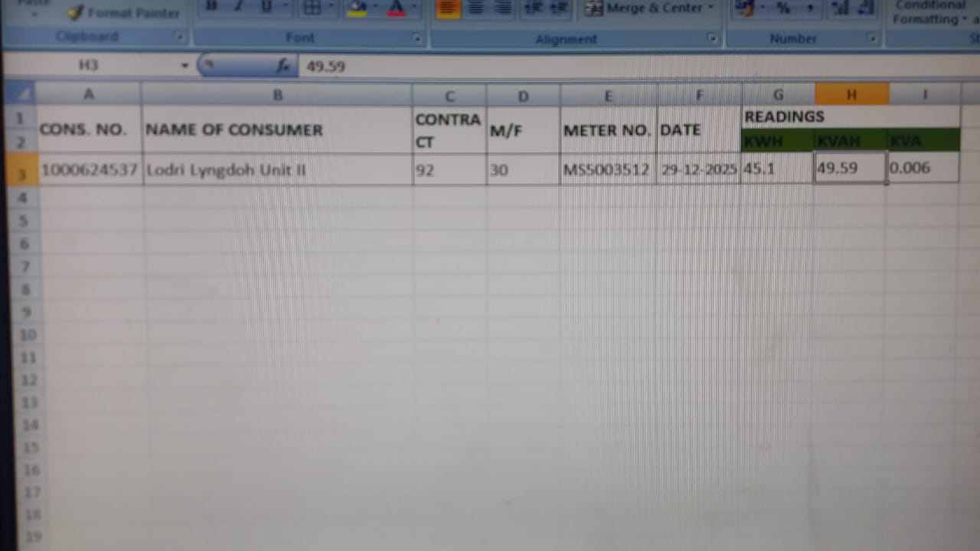Select column C header
The image size is (980, 551).
coord(449,96)
